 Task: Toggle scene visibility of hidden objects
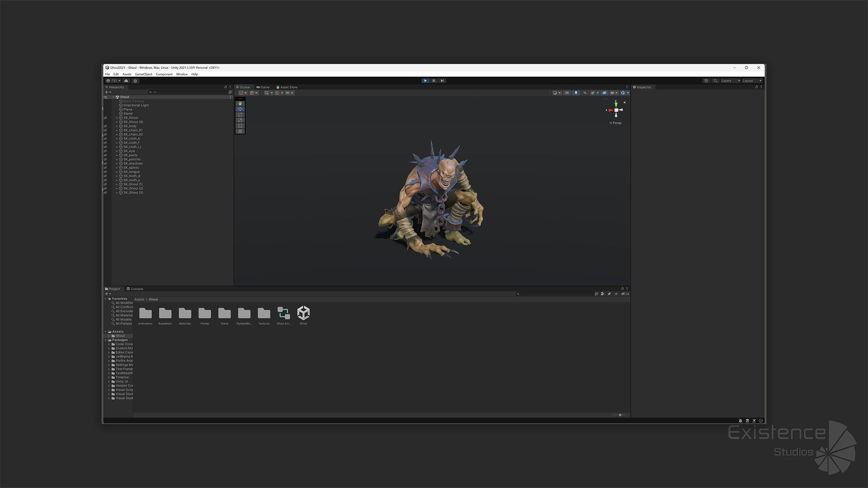604,93
